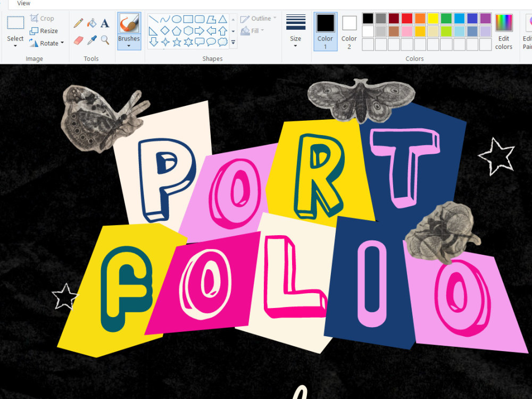The height and width of the screenshot is (399, 532).
Task: Choose the Up arrow shape
Action: [x=222, y=31]
